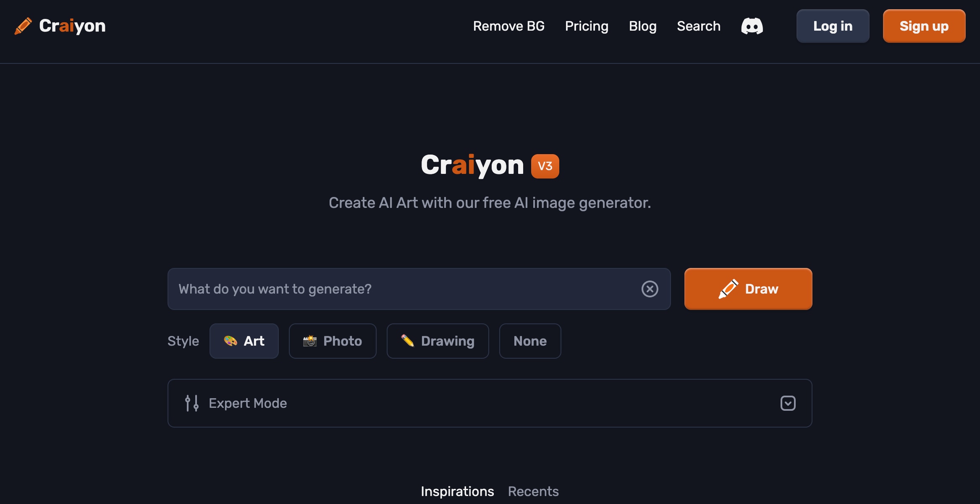Toggle the None style selection
Viewport: 980px width, 504px height.
(x=530, y=341)
